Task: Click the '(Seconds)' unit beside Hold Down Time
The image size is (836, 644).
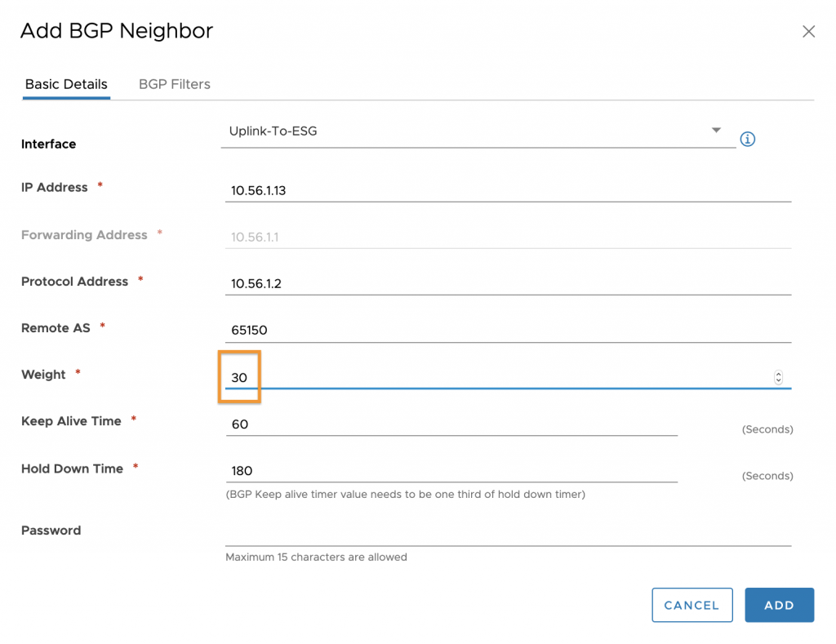Action: click(x=767, y=476)
